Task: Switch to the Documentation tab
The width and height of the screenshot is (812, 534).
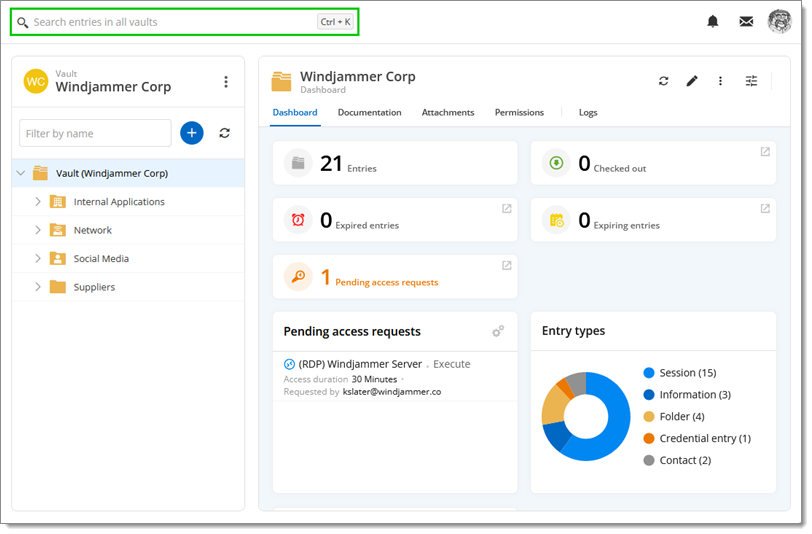Action: point(369,113)
